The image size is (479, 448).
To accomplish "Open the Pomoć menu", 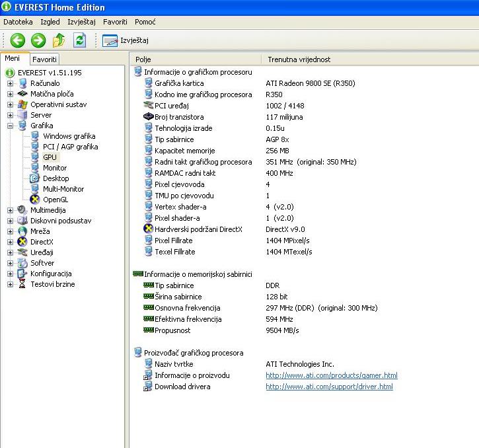I will pos(145,22).
